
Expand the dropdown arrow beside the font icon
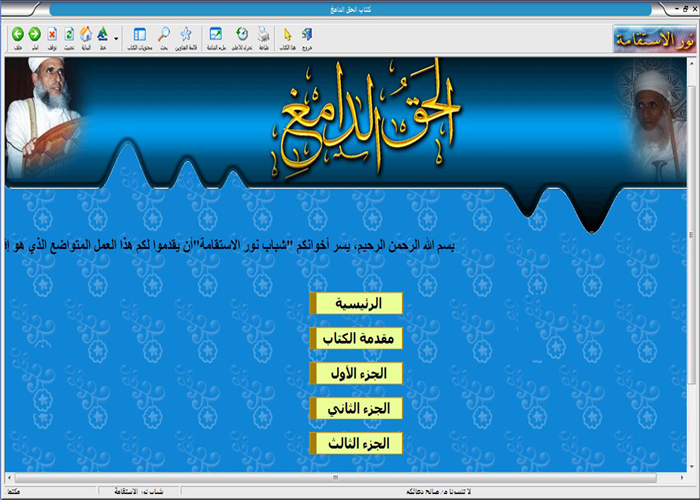click(116, 39)
